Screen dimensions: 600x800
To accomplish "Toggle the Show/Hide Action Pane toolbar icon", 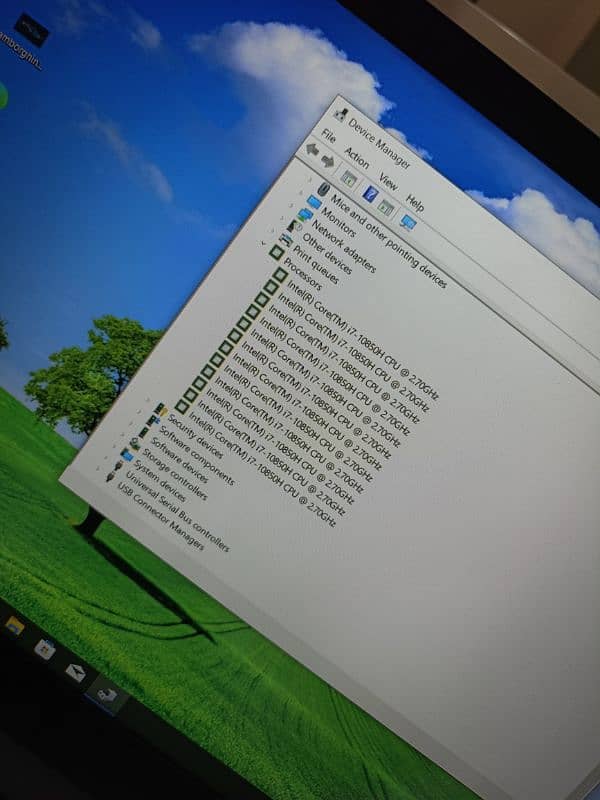I will [x=386, y=208].
